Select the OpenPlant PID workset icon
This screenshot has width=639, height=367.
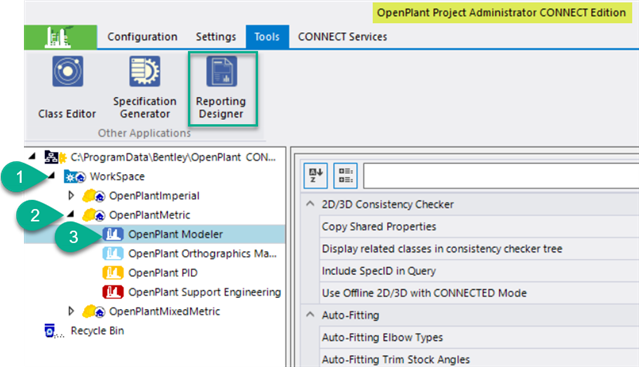click(x=113, y=273)
